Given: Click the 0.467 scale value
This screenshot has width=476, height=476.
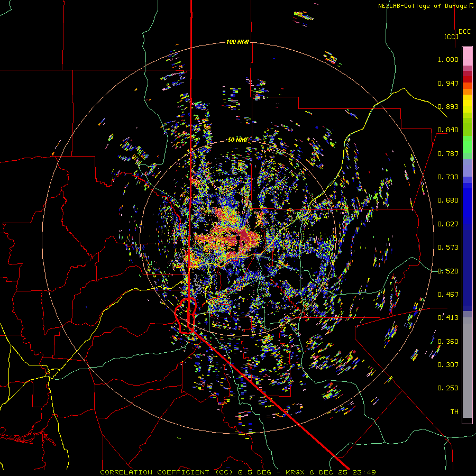Looking at the screenshot, I should pyautogui.click(x=448, y=295).
